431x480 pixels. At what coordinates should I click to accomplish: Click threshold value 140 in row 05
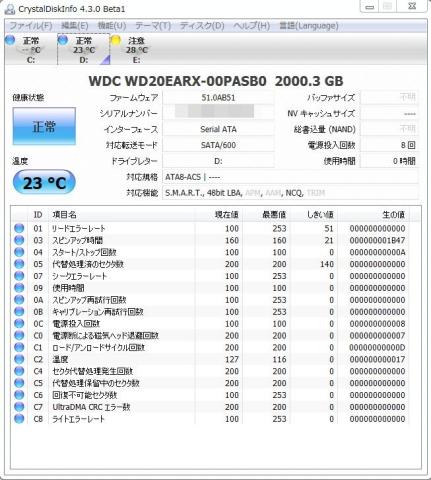tap(327, 264)
